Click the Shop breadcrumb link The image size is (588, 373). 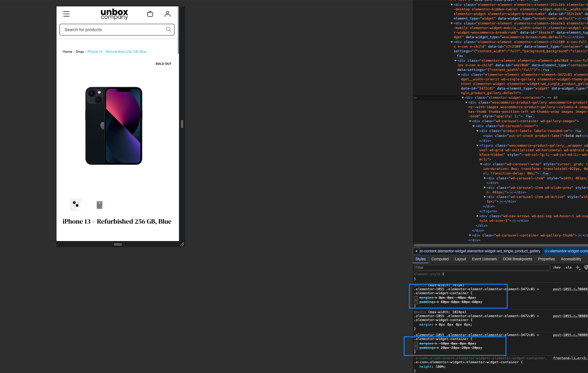pyautogui.click(x=79, y=52)
